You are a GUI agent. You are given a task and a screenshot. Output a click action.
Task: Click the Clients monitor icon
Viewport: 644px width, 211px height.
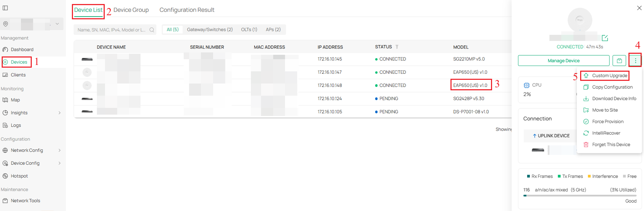(5, 75)
